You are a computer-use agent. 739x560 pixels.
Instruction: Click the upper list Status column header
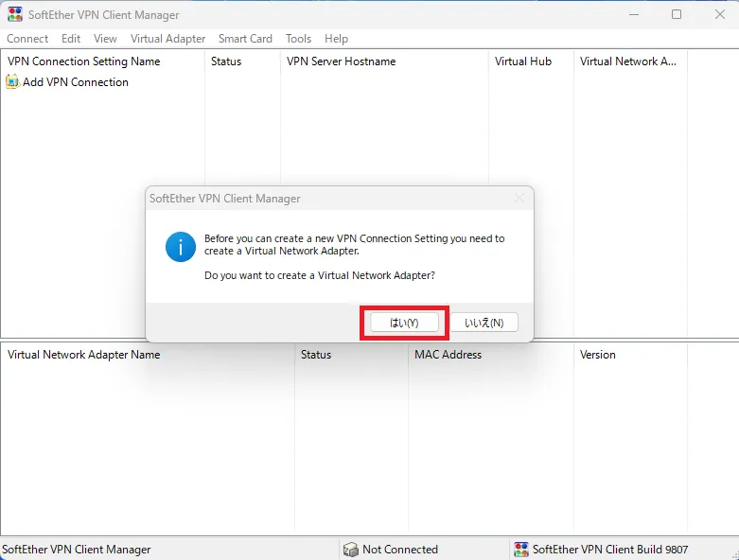pos(243,61)
